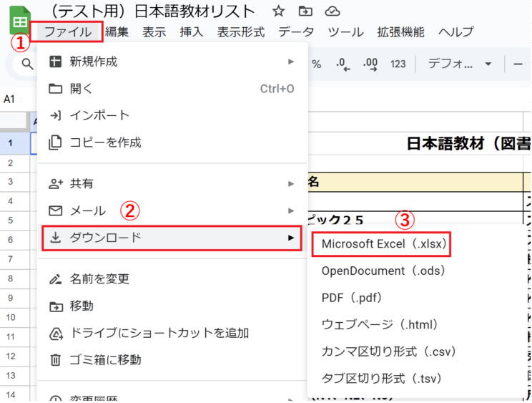Click the move-to-folder icon beside title

point(305,11)
